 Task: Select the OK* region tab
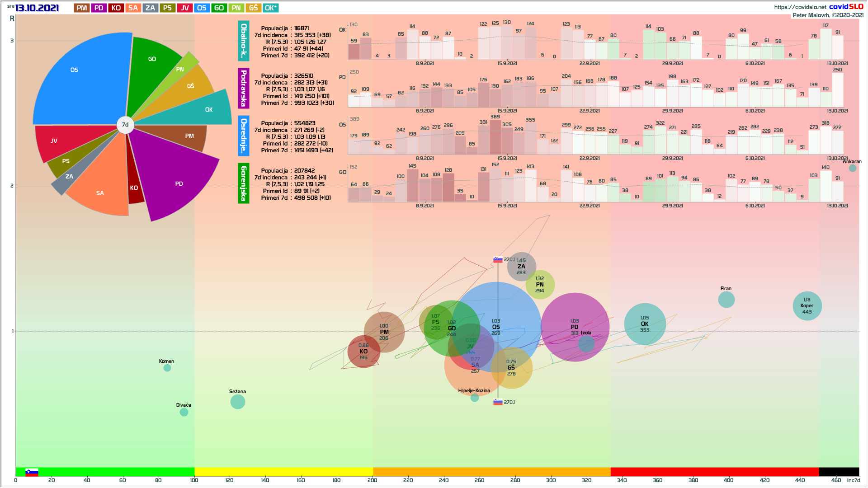[271, 8]
